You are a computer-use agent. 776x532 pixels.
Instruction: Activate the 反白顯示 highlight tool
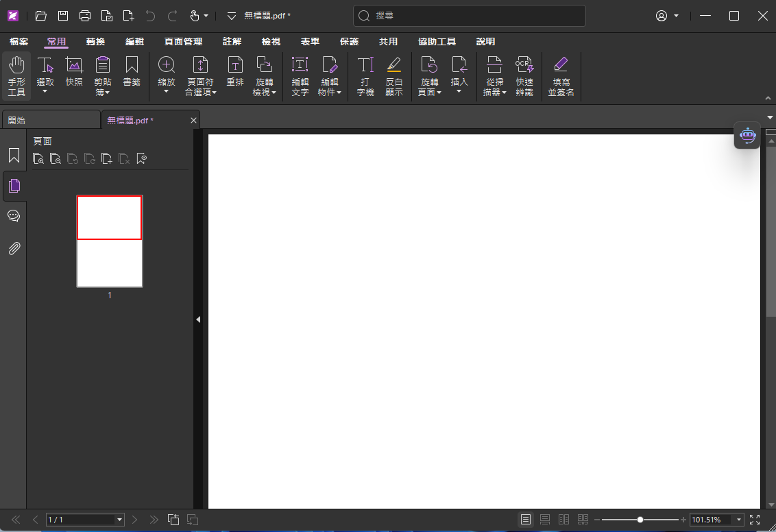click(x=393, y=76)
